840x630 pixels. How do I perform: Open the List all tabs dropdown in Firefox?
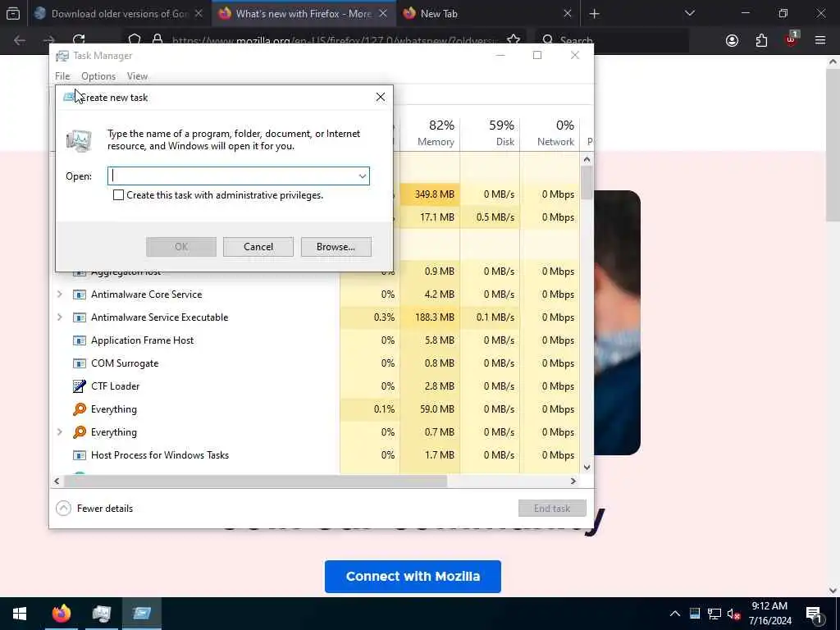tap(689, 13)
